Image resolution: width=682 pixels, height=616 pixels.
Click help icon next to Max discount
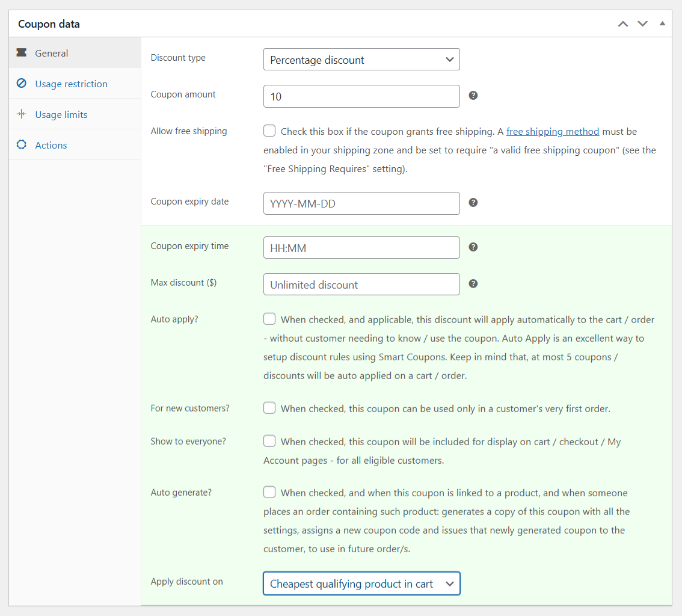[x=473, y=284]
